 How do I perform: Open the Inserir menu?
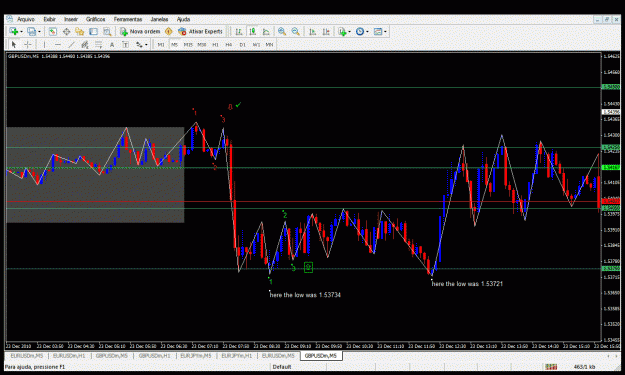[x=71, y=19]
